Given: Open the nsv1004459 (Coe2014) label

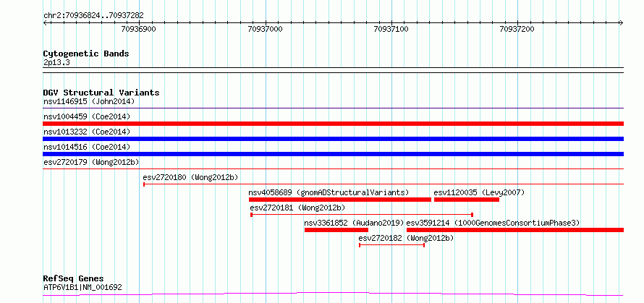Looking at the screenshot, I should (87, 116).
